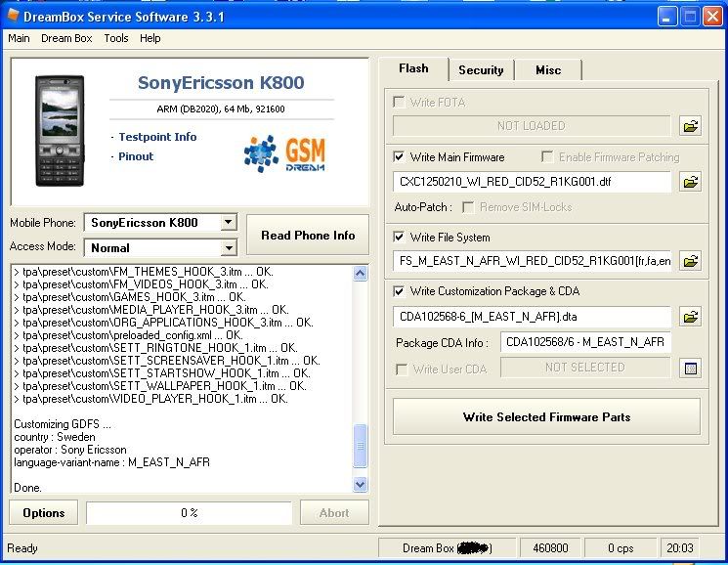Browse for FOTA file folder icon
Image resolution: width=728 pixels, height=565 pixels.
pyautogui.click(x=691, y=126)
